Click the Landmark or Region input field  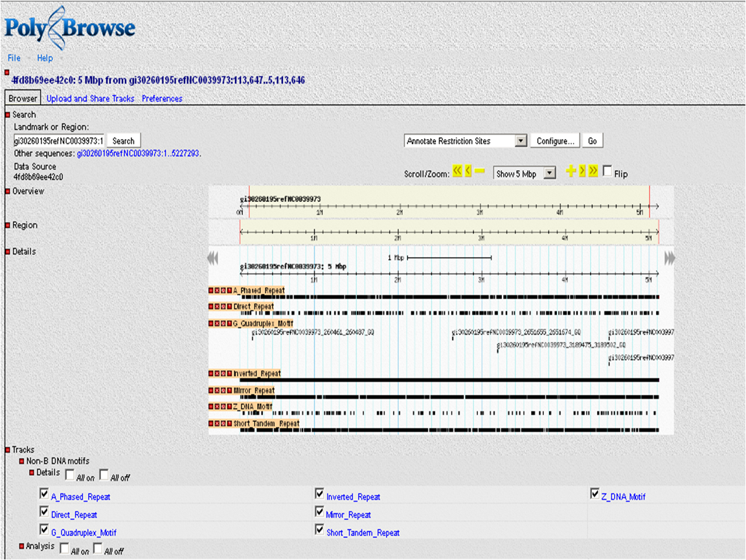tap(58, 141)
